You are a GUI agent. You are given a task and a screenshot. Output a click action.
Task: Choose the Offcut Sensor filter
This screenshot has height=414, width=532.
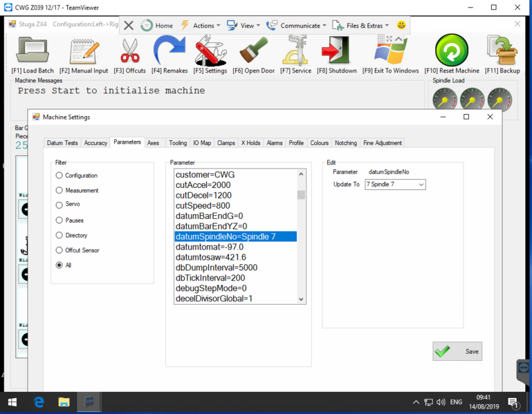click(59, 250)
